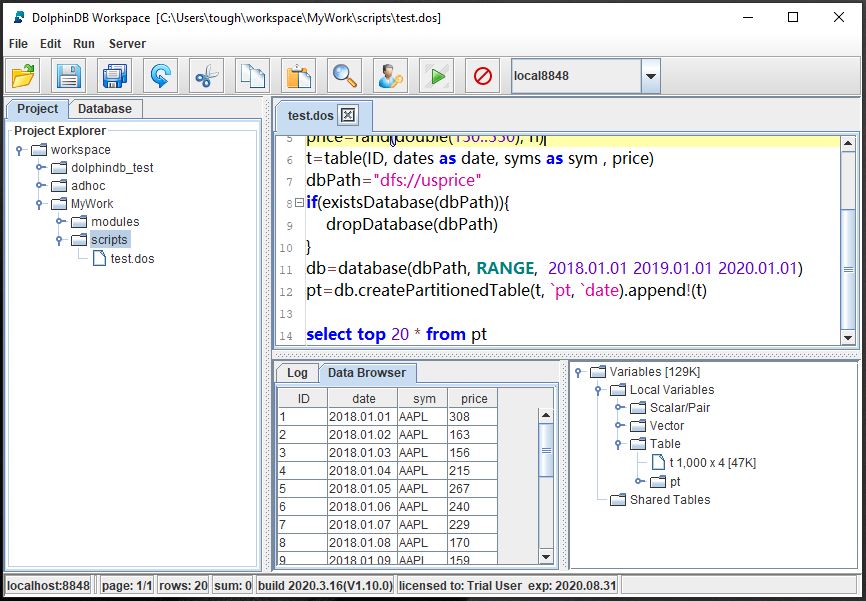
Task: Close the test.dos tab
Action: (347, 115)
